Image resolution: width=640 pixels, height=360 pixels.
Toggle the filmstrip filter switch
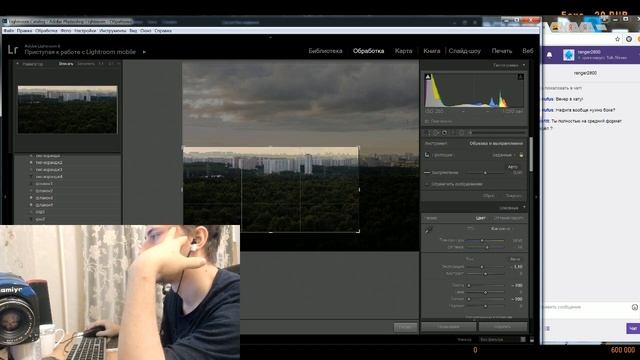coord(523,340)
